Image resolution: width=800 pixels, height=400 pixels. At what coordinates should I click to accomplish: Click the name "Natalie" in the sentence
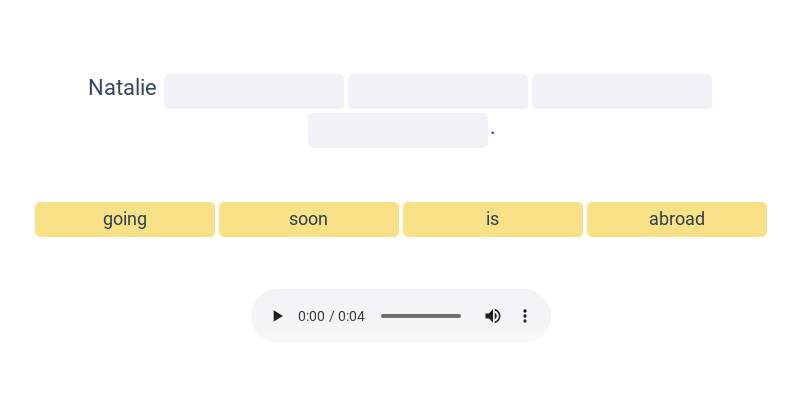122,88
